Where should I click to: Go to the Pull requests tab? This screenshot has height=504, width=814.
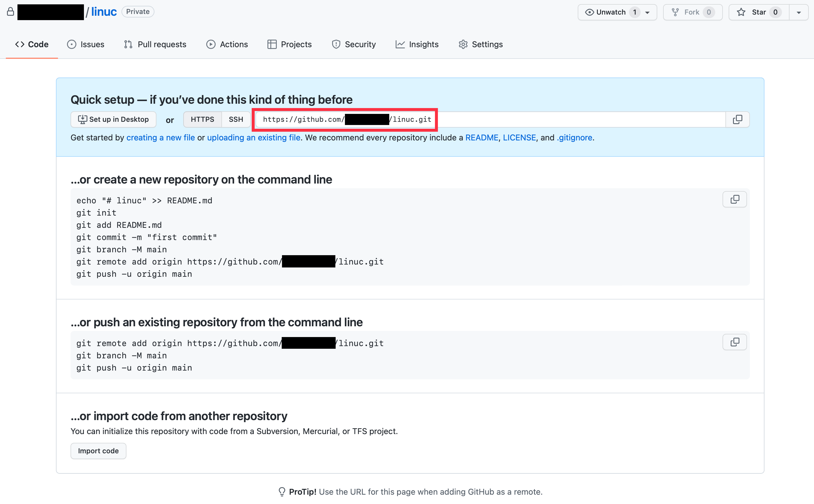[155, 44]
